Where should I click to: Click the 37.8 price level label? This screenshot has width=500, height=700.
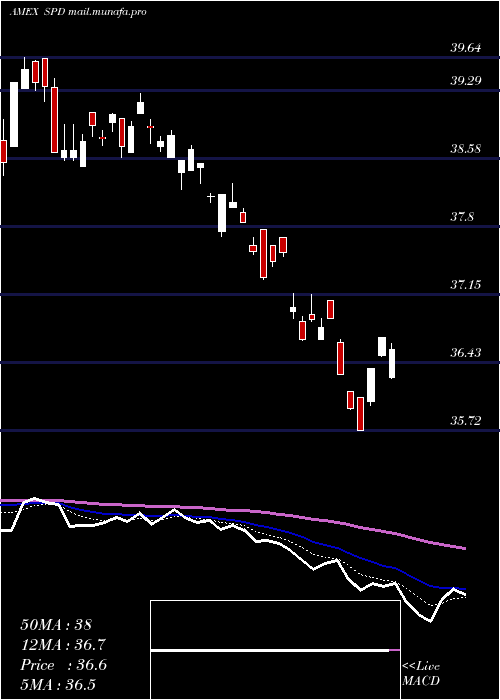click(462, 217)
